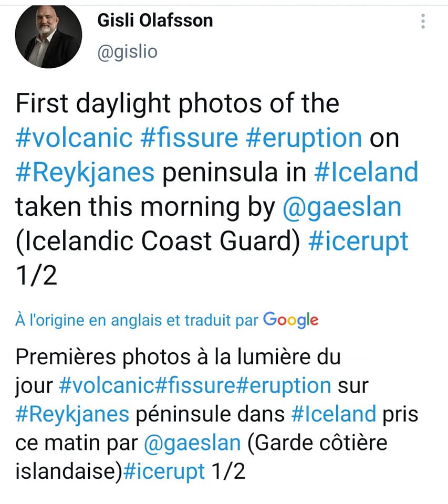Open the Gisli Olafsson display name
Screen dimensions: 448x504
(155, 20)
